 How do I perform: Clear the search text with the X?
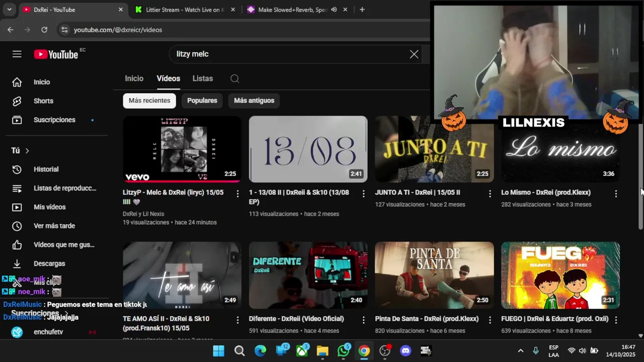414,54
